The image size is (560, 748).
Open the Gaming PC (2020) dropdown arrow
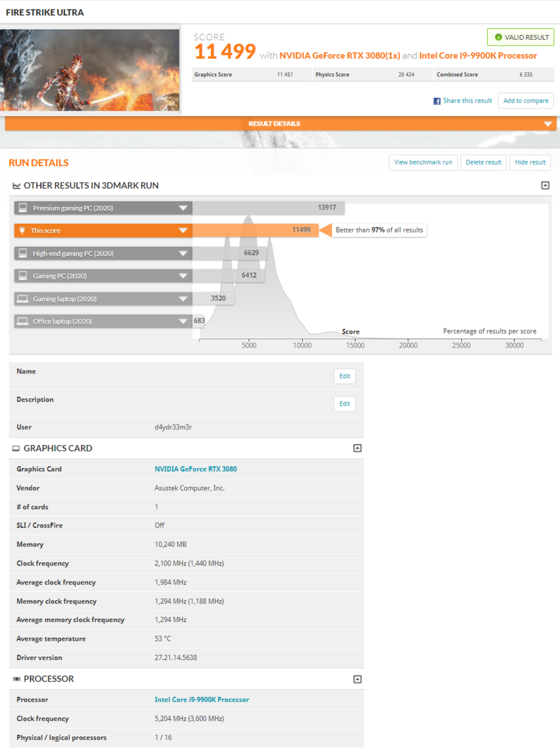click(x=183, y=276)
